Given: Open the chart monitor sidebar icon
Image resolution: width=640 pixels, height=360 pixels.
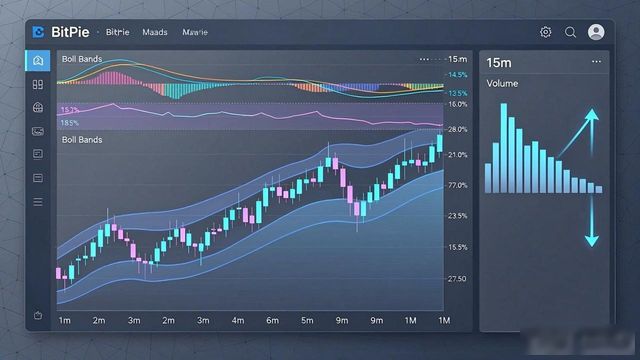Looking at the screenshot, I should (38, 131).
